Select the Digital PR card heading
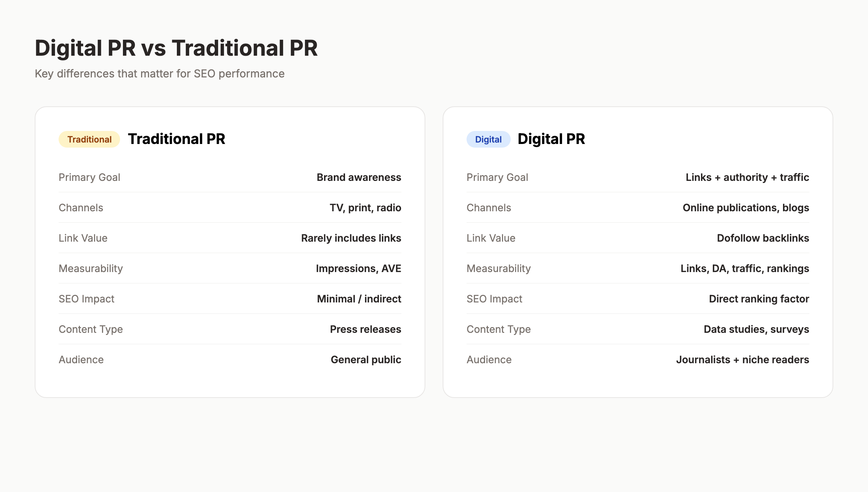Screen dimensions: 868x492 552,139
